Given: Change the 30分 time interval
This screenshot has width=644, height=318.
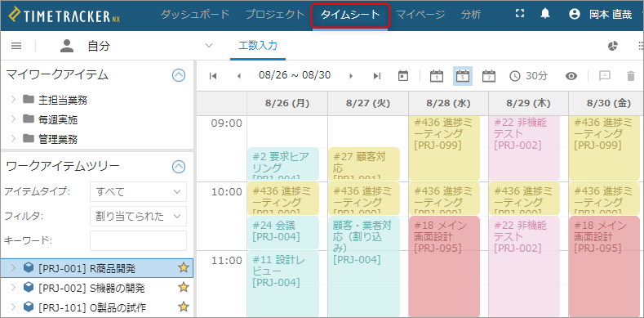Looking at the screenshot, I should (529, 76).
